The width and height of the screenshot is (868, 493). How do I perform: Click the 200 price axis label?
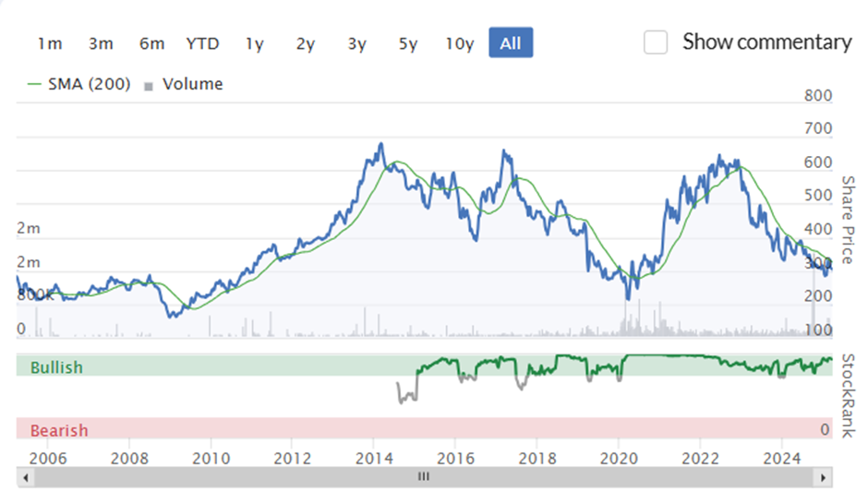click(818, 296)
